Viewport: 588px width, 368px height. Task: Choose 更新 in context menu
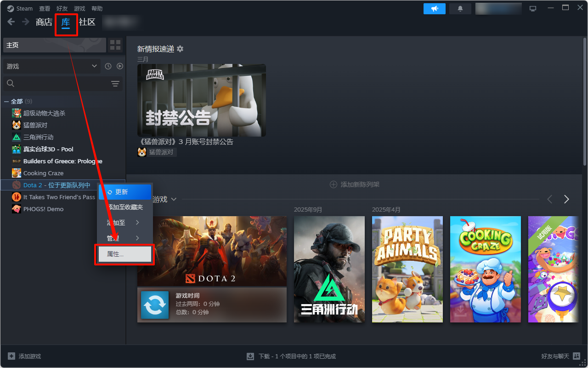point(125,192)
